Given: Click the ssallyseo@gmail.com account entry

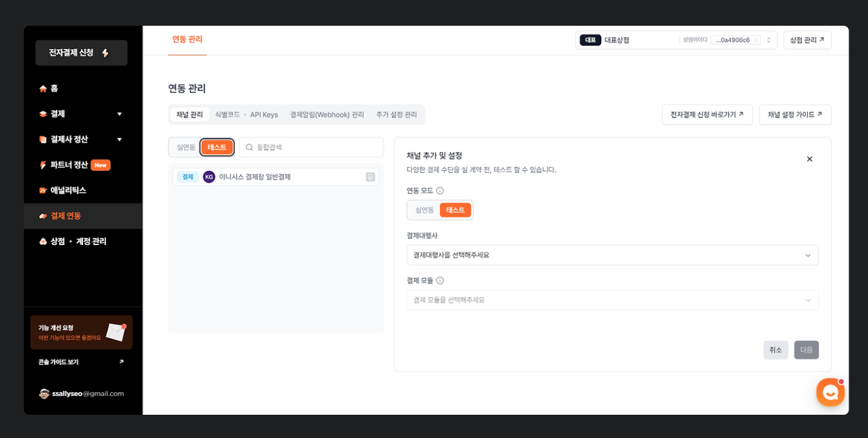Looking at the screenshot, I should pos(81,393).
